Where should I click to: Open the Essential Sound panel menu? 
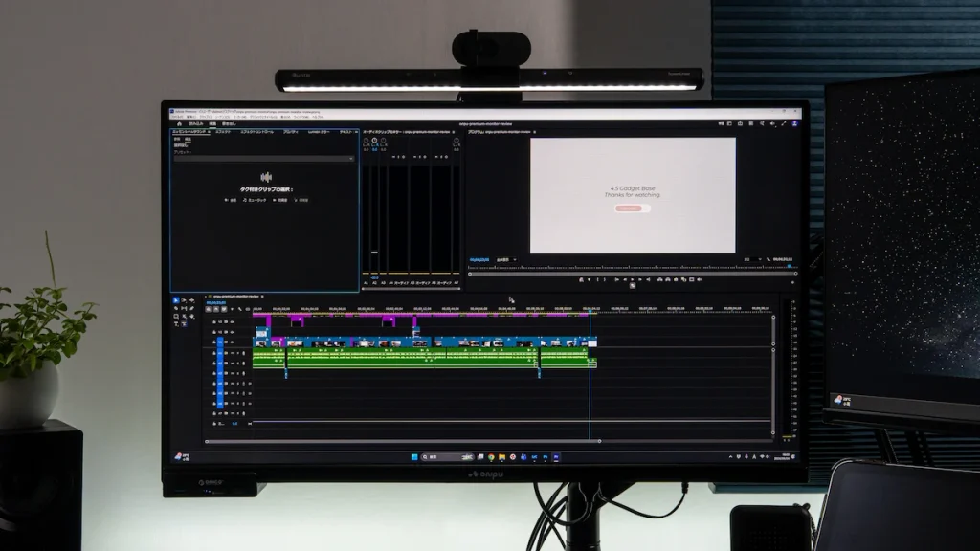pyautogui.click(x=209, y=132)
